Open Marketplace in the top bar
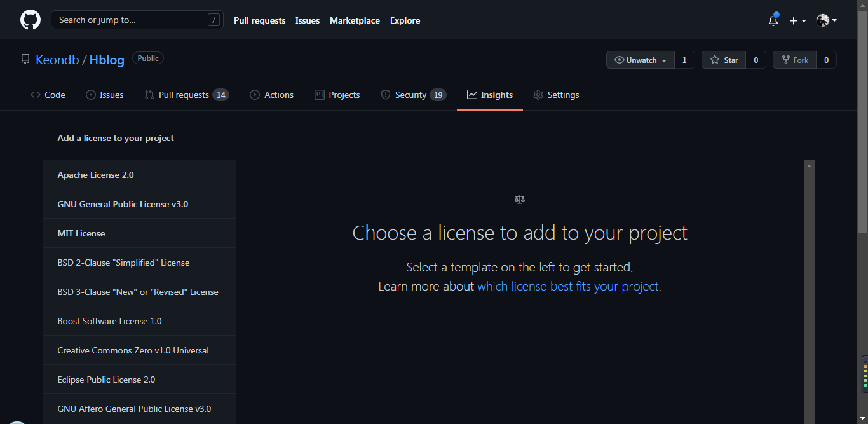The height and width of the screenshot is (424, 868). (x=355, y=20)
